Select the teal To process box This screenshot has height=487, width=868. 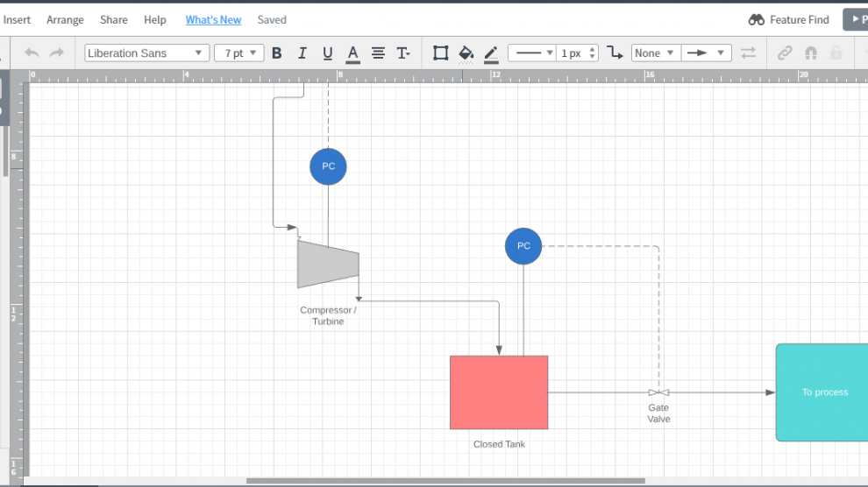click(822, 392)
